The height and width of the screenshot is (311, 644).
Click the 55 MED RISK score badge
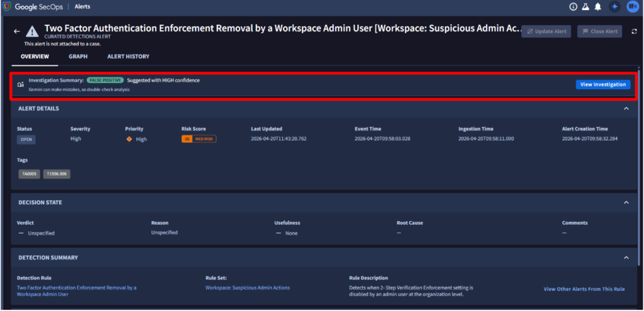(199, 139)
